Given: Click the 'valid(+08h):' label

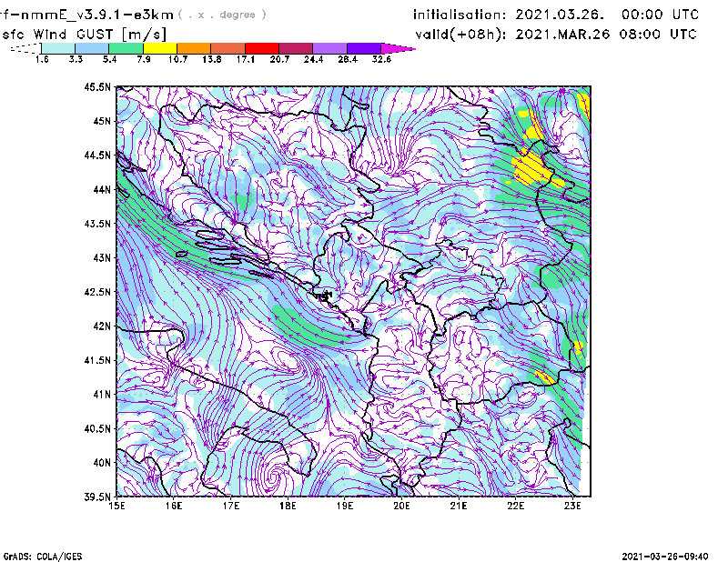Looking at the screenshot, I should tap(460, 35).
